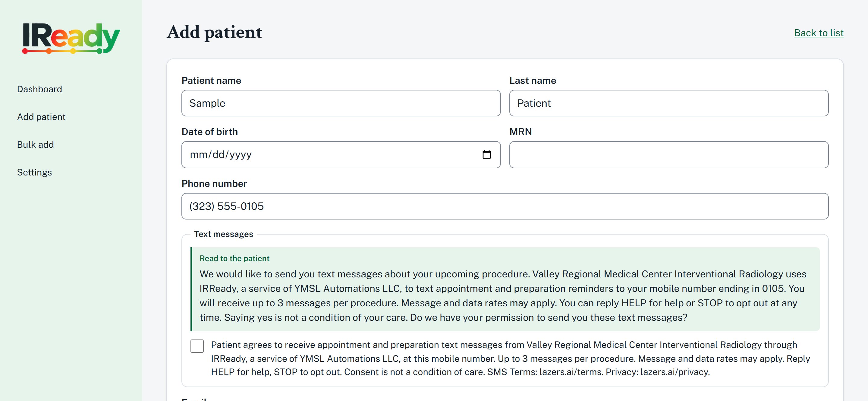
Task: Click the Read to the patient heading
Action: 234,258
